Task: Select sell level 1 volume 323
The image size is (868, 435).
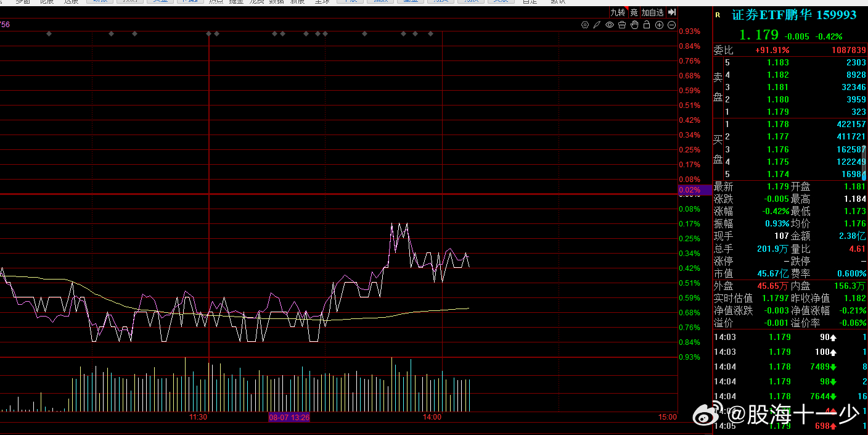Action: (859, 112)
